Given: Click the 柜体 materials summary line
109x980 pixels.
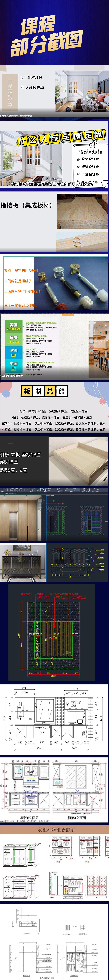Looking at the screenshot, I should (53, 411).
